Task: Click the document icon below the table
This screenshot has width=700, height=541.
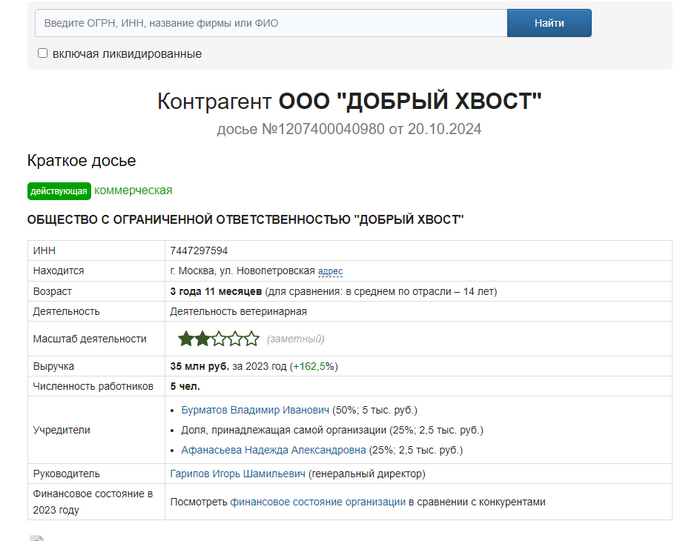Action: (x=37, y=538)
